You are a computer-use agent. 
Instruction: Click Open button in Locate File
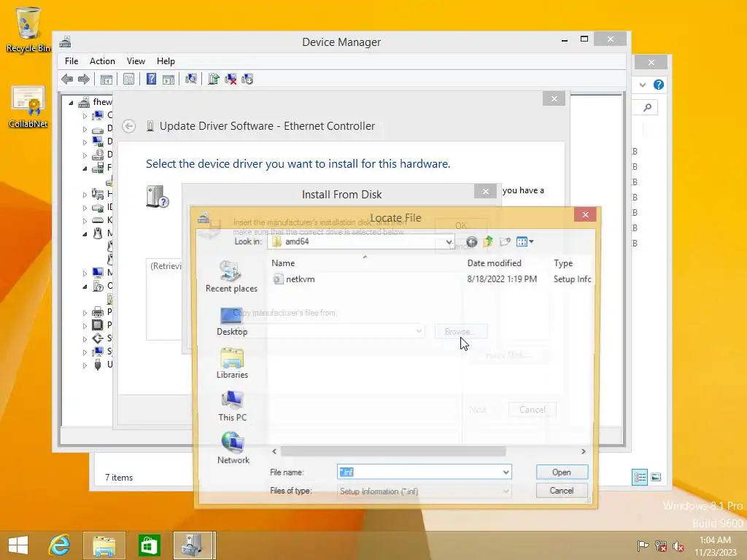point(562,472)
